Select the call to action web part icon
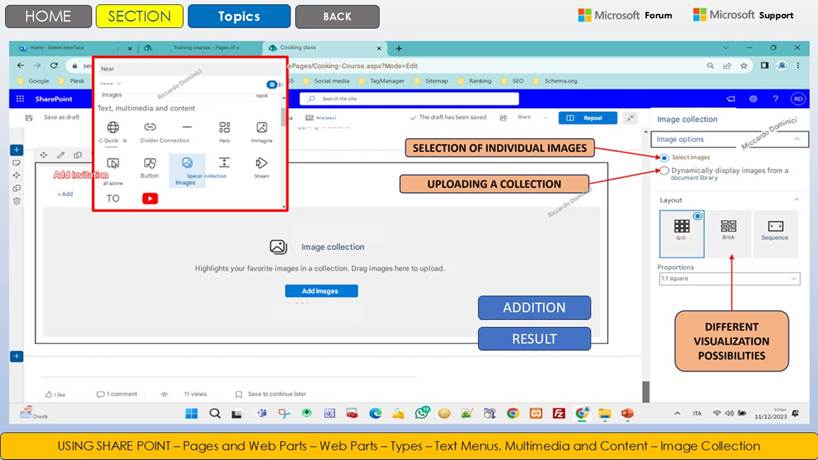Image resolution: width=818 pixels, height=460 pixels. (113, 163)
